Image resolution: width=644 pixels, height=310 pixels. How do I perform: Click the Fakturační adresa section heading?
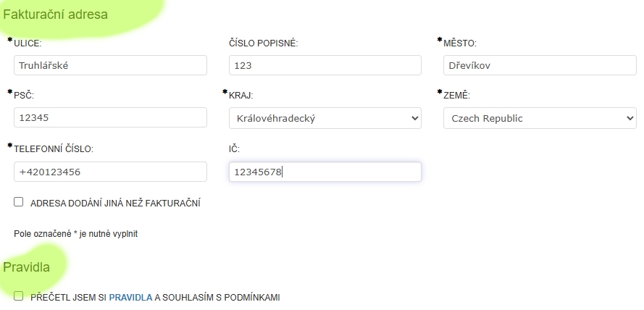click(x=56, y=14)
